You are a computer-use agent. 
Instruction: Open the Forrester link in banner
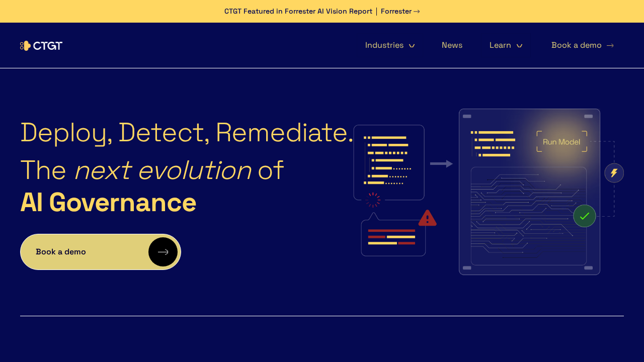(396, 12)
